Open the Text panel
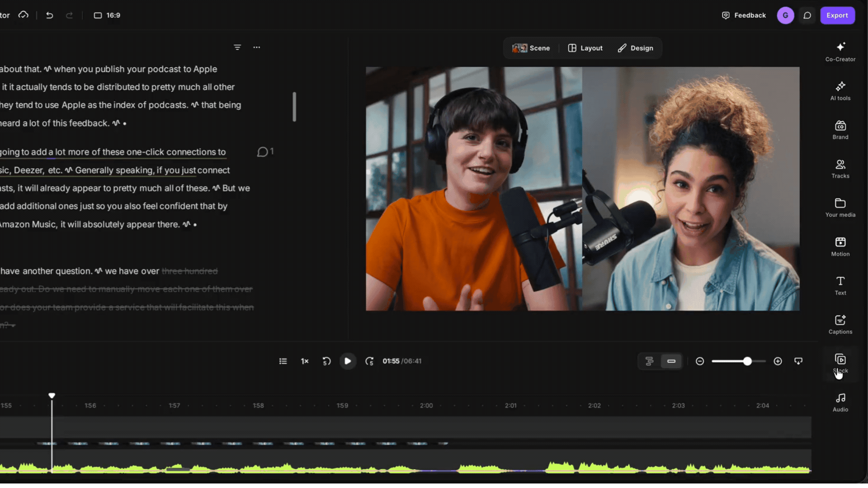Screen dimensions: 868x488 (x=840, y=286)
